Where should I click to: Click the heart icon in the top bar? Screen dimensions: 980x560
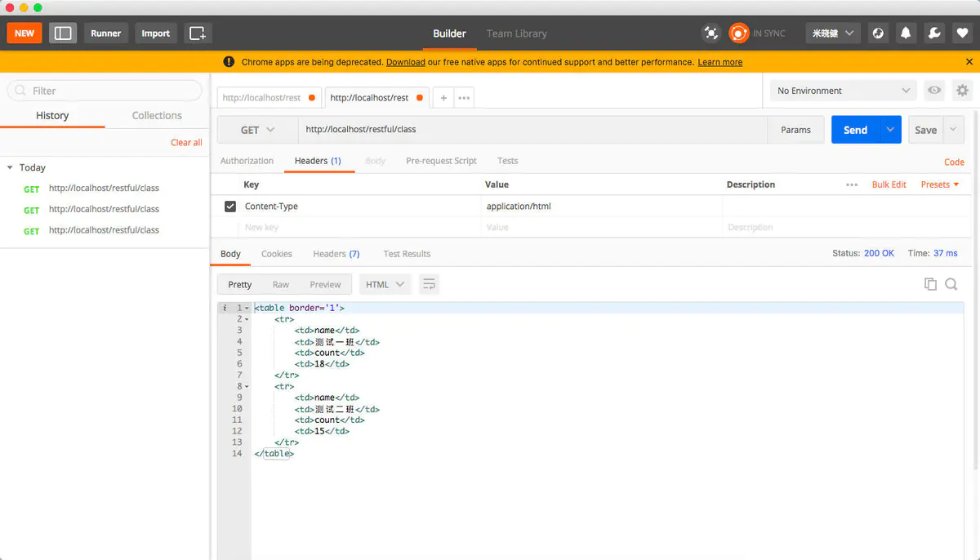[962, 33]
